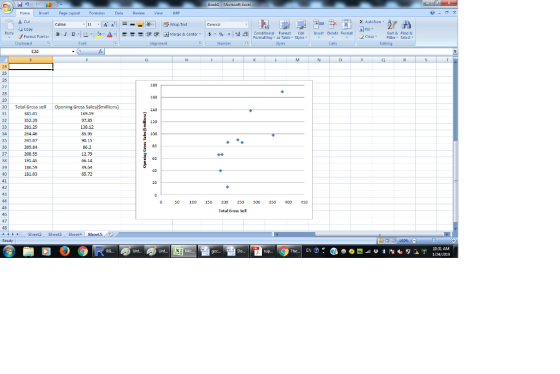Switch to the View tab
This screenshot has height=374, width=560.
158,13
